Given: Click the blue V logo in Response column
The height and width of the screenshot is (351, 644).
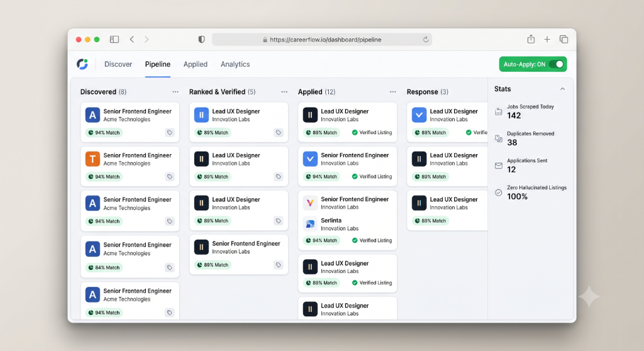Looking at the screenshot, I should tap(419, 115).
